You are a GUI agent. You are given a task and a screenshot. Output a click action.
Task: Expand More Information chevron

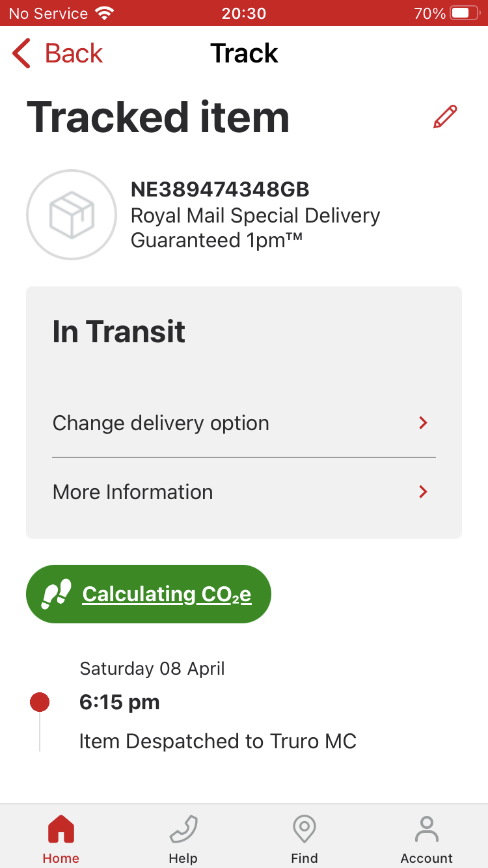tap(423, 492)
